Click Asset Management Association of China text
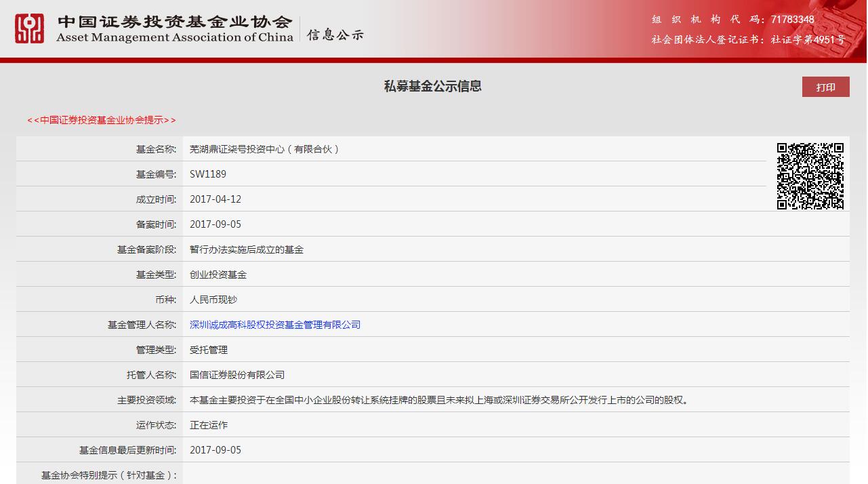Screen dimensions: 868x484 [175, 37]
